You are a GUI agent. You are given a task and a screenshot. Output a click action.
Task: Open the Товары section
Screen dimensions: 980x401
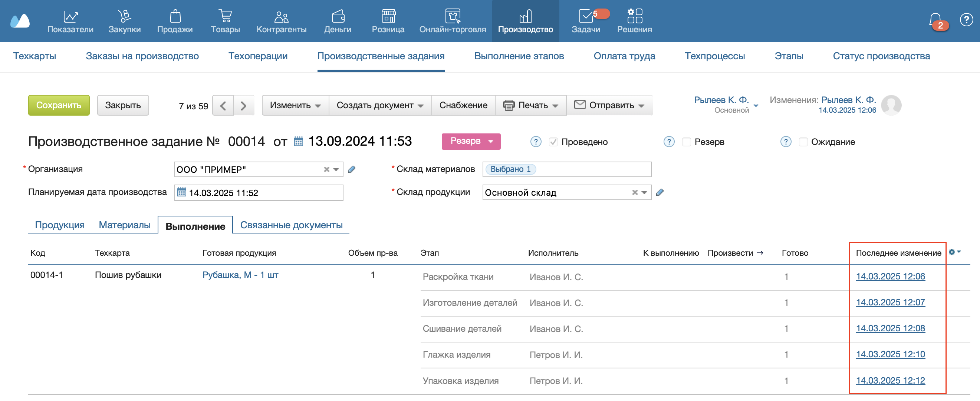click(225, 21)
